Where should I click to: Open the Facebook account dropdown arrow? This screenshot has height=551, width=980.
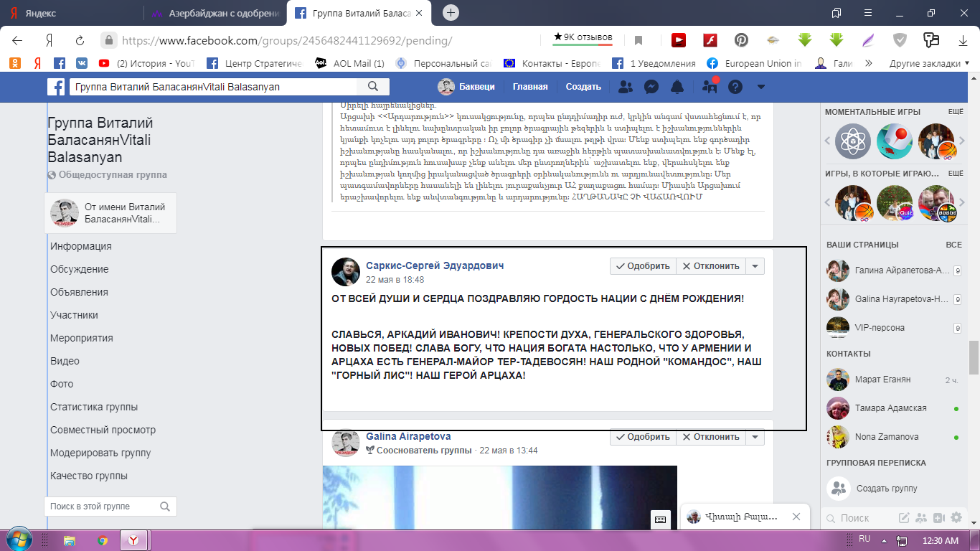pyautogui.click(x=761, y=87)
